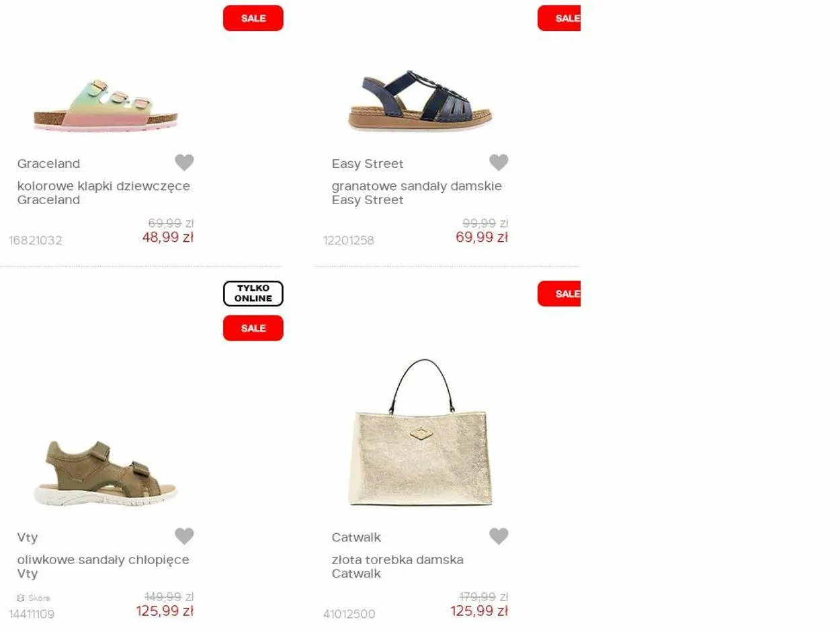Click the Skóra leather material icon

click(x=21, y=598)
